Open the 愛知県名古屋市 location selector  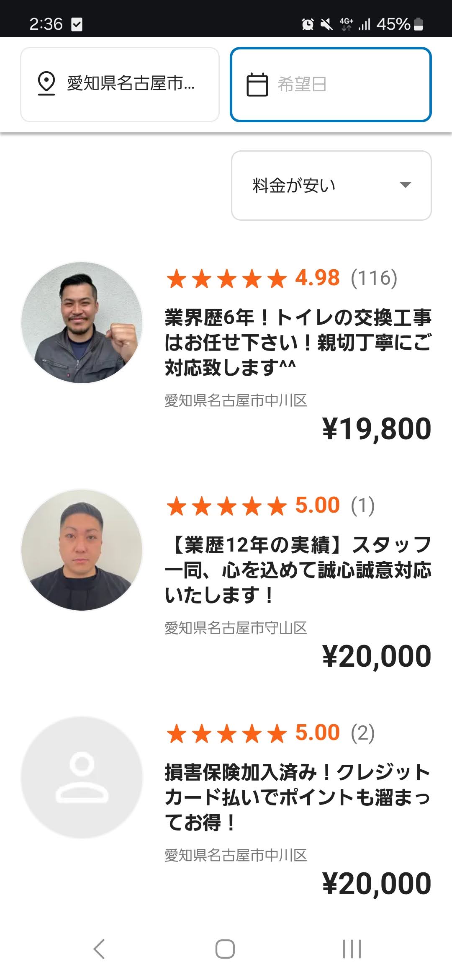click(120, 85)
